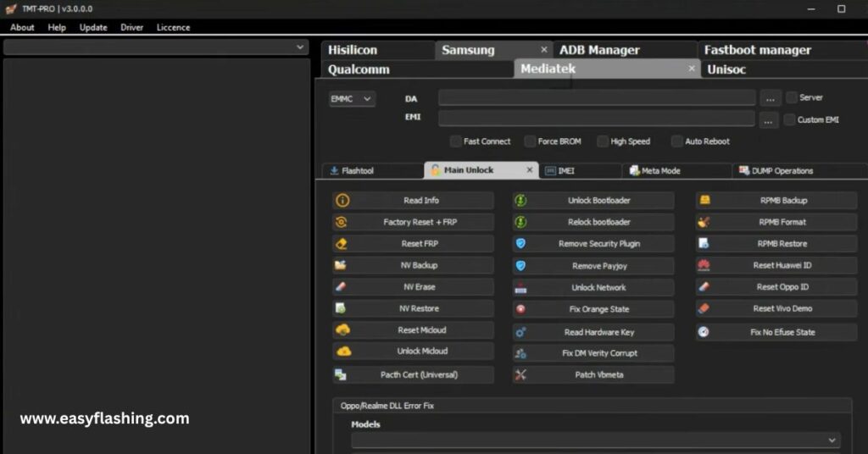Open the Liccence menu
Viewport: 868px width, 454px height.
point(173,27)
